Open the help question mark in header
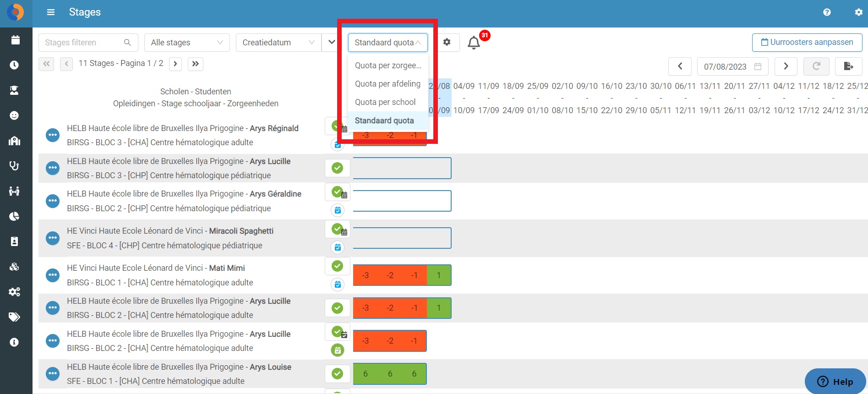The width and height of the screenshot is (868, 394). pyautogui.click(x=827, y=12)
